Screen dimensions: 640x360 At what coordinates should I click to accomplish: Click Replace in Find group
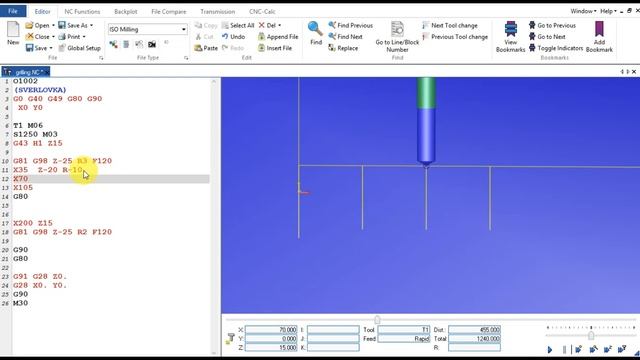click(x=343, y=48)
